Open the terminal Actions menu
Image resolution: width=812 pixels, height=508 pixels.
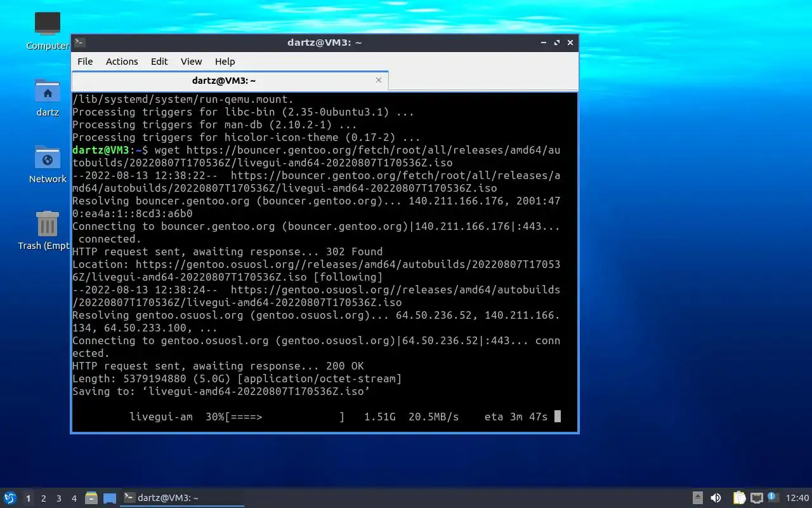tap(122, 62)
